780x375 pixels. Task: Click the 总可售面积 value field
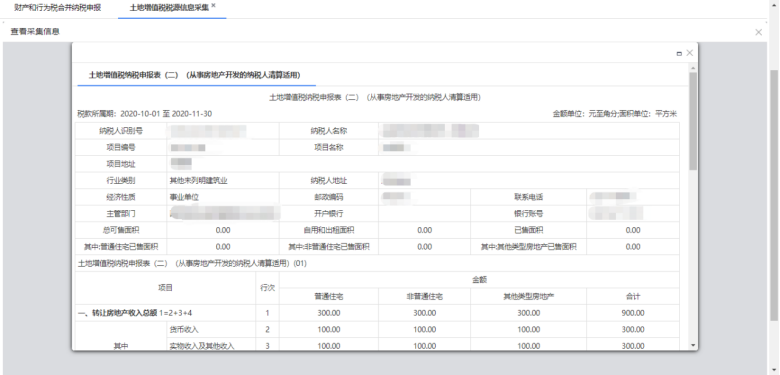(x=223, y=230)
